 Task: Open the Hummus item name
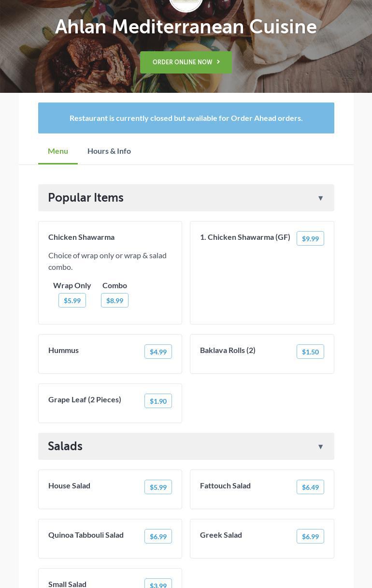[x=63, y=350]
